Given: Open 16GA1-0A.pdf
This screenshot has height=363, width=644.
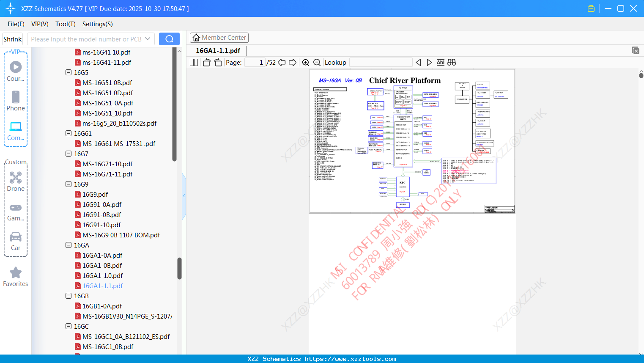Looking at the screenshot, I should [102, 255].
